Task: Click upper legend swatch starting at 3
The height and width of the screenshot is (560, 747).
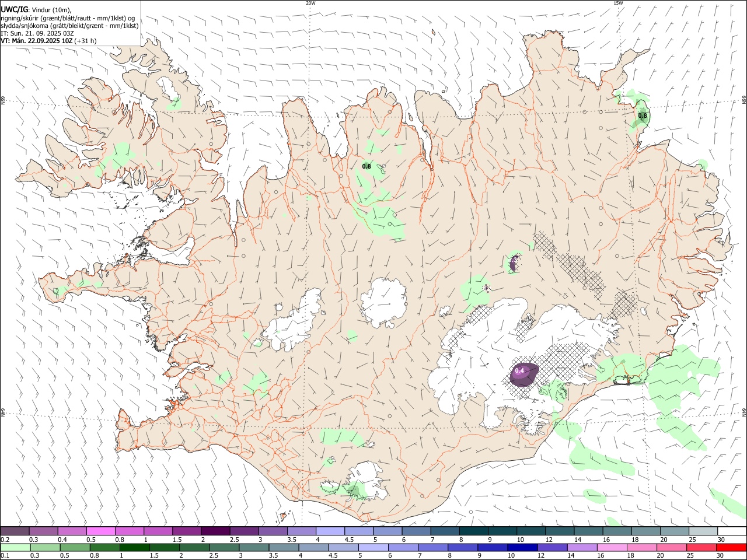Action: click(x=273, y=531)
